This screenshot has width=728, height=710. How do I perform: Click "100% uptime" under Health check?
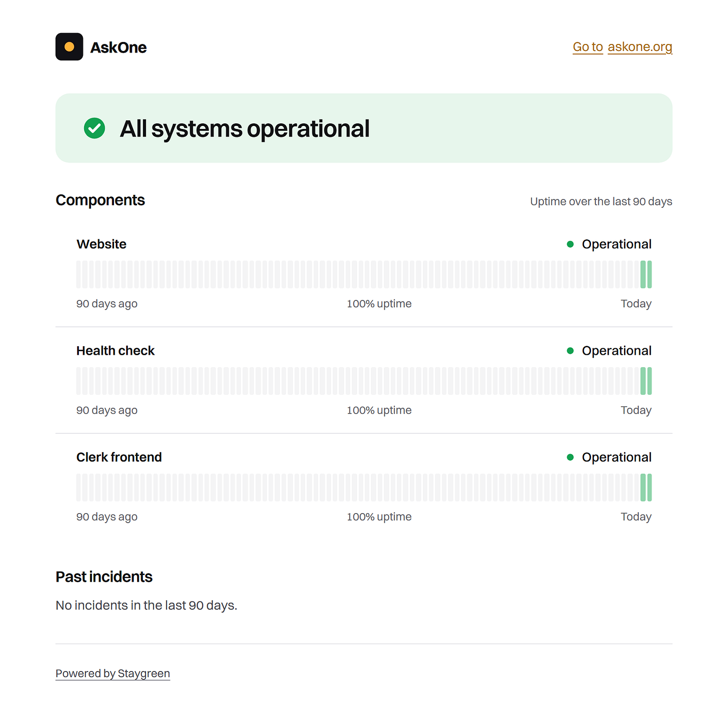point(379,410)
